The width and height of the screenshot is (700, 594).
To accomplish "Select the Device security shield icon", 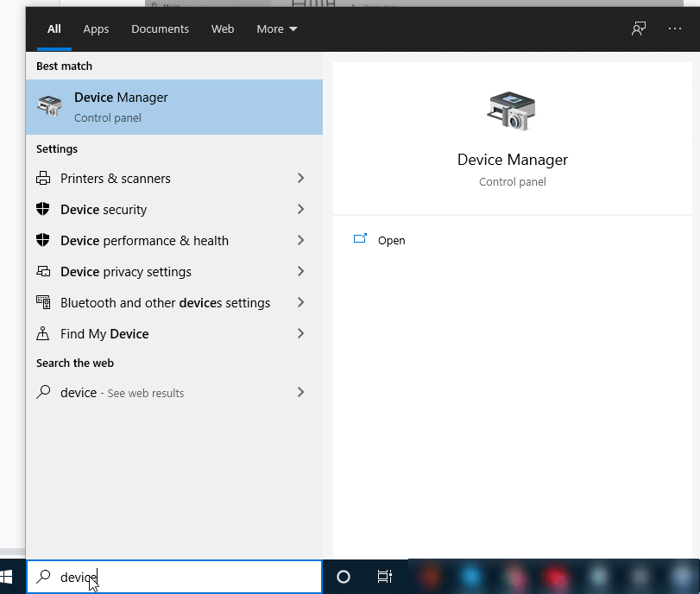I will [x=42, y=209].
